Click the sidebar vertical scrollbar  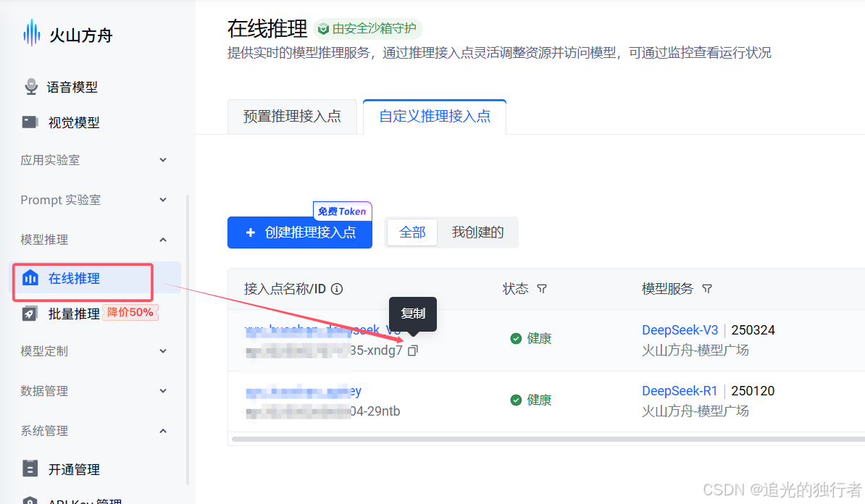(188, 339)
